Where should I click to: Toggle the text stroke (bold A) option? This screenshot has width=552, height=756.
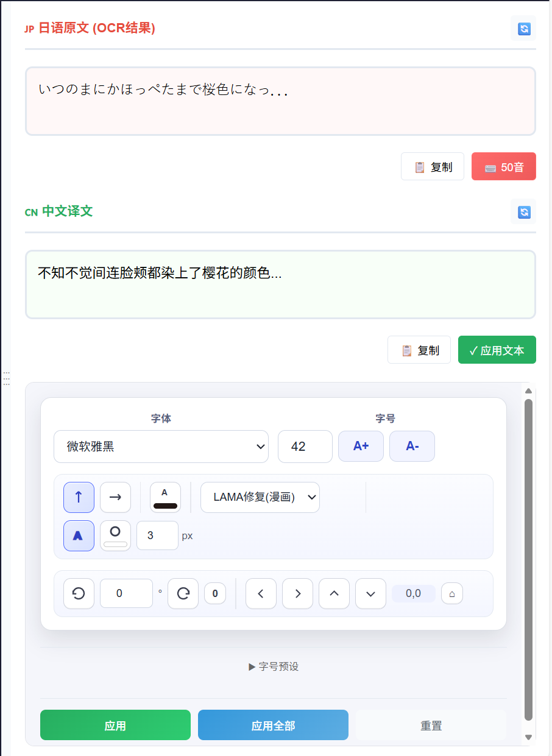click(79, 535)
